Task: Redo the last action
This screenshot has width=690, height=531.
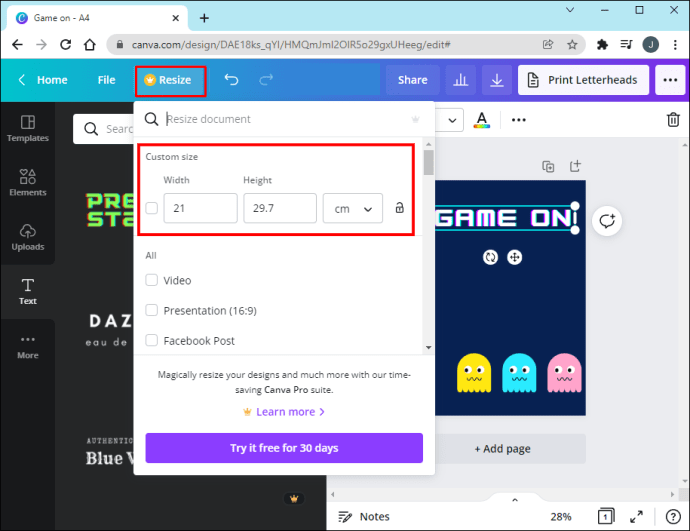Action: point(266,80)
